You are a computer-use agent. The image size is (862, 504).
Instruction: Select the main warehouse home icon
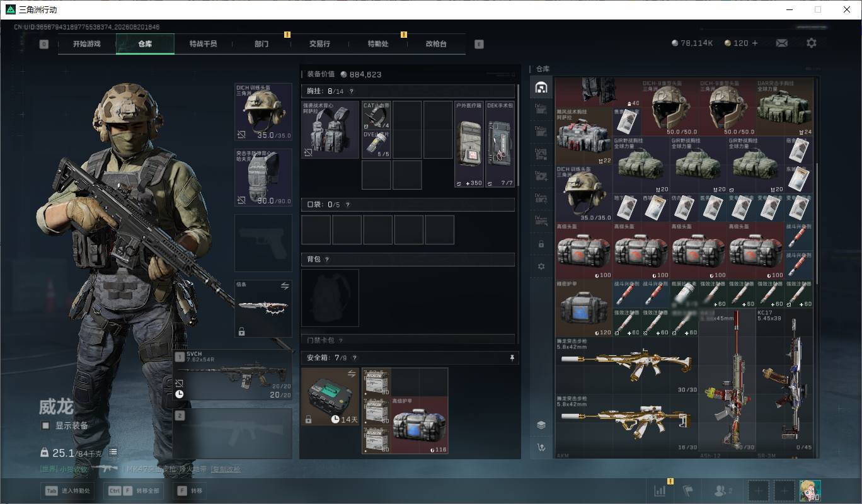point(541,88)
